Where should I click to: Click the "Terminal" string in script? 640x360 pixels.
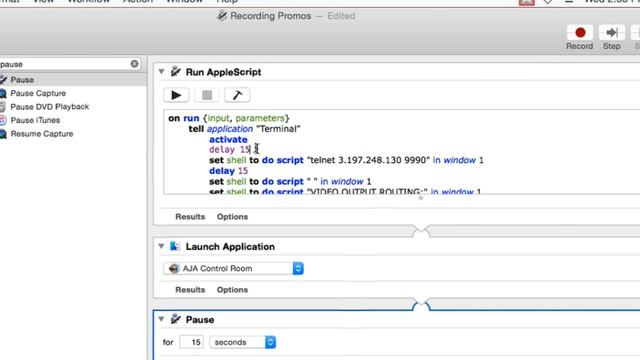pyautogui.click(x=278, y=129)
